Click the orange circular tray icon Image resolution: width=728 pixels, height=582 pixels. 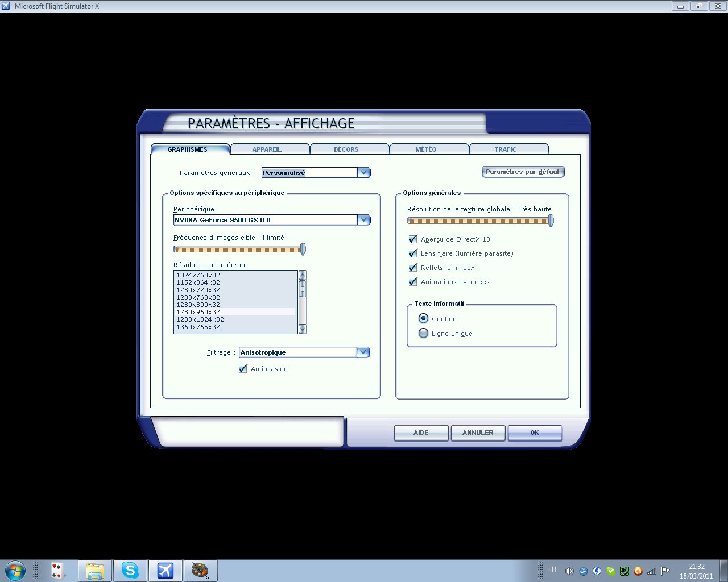[x=638, y=571]
